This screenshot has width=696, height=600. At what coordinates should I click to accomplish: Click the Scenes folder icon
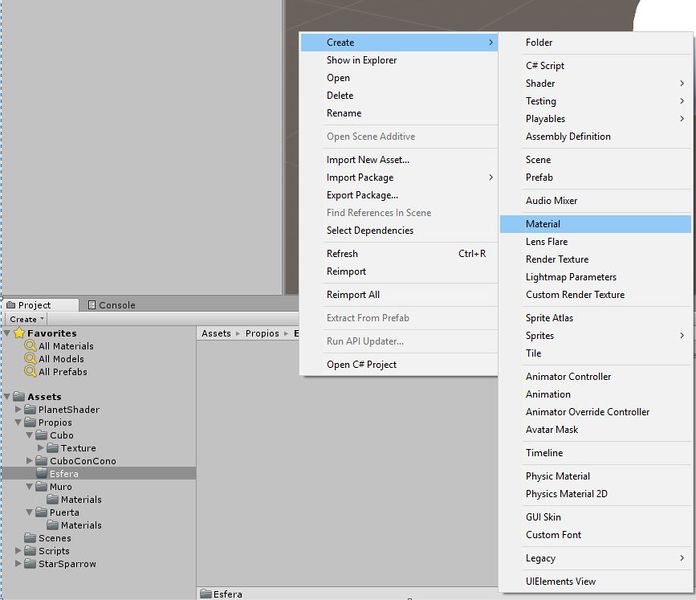pos(30,538)
